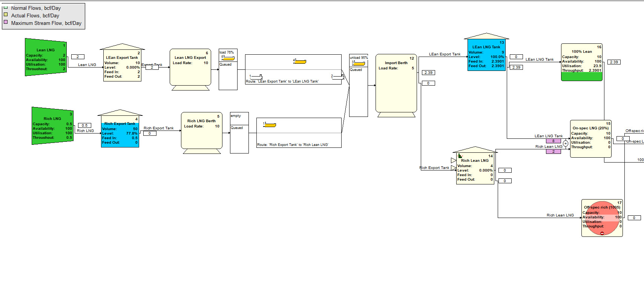Click the equals junction before On-spec LNG
Image resolution: width=644 pixels, height=307 pixels.
[565, 143]
